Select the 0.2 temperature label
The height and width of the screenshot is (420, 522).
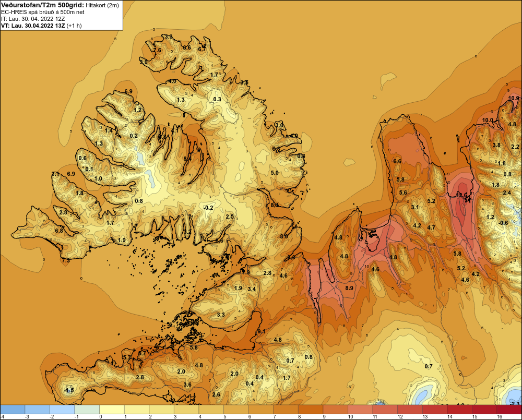pos(134,136)
